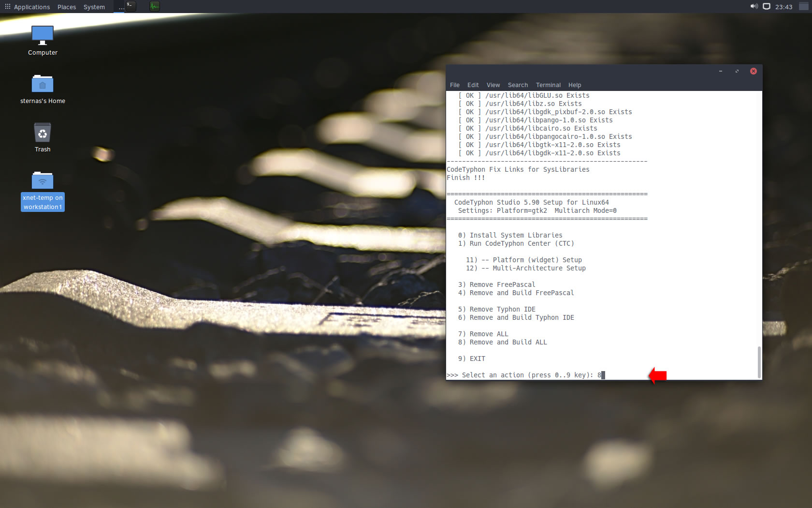Click the '4) Remove and Build FreePascal' line
812x508 pixels.
(516, 293)
